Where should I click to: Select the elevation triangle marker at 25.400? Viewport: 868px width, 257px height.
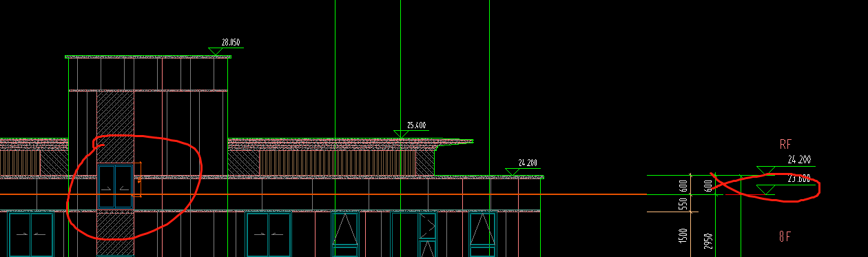400,134
